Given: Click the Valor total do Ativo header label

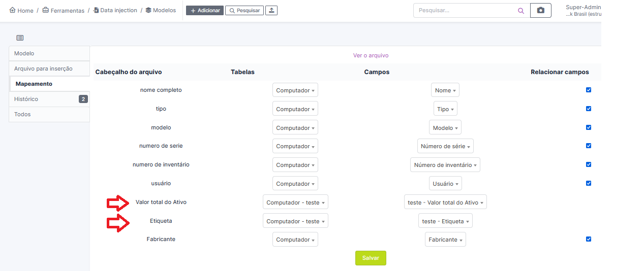Looking at the screenshot, I should pos(161,202).
